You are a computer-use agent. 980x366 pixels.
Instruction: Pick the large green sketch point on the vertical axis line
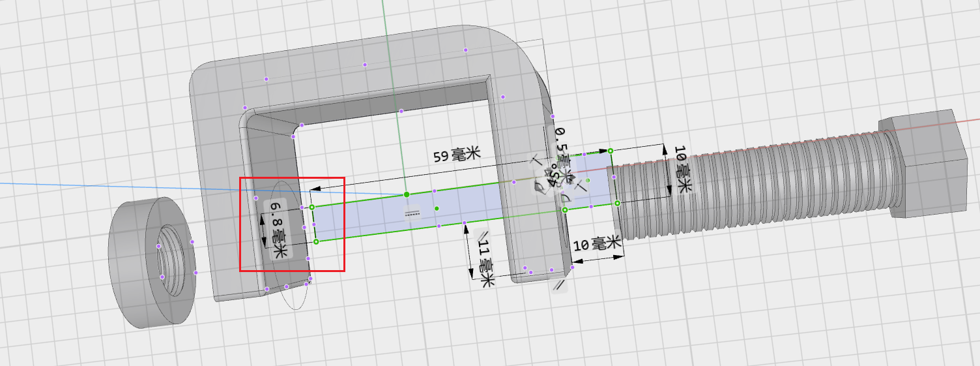tap(407, 194)
